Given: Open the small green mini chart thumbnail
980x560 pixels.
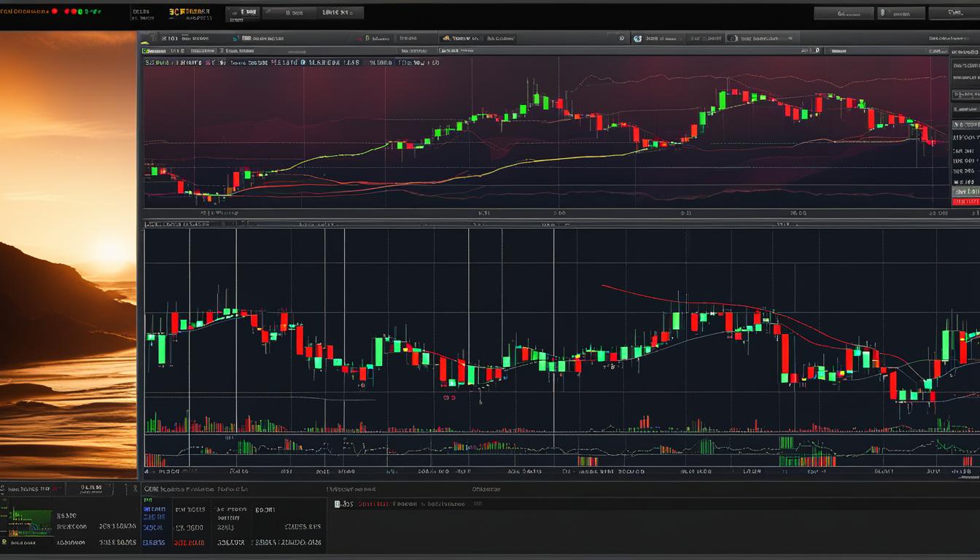Looking at the screenshot, I should (30, 524).
